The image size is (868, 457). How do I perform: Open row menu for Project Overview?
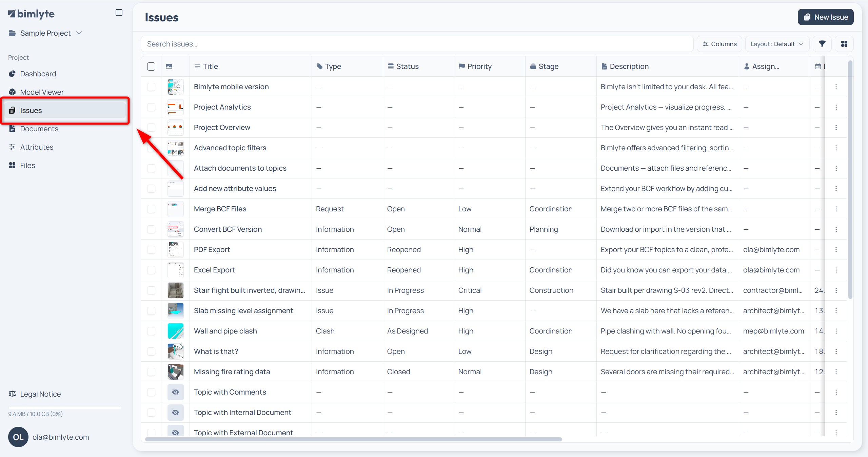[836, 128]
